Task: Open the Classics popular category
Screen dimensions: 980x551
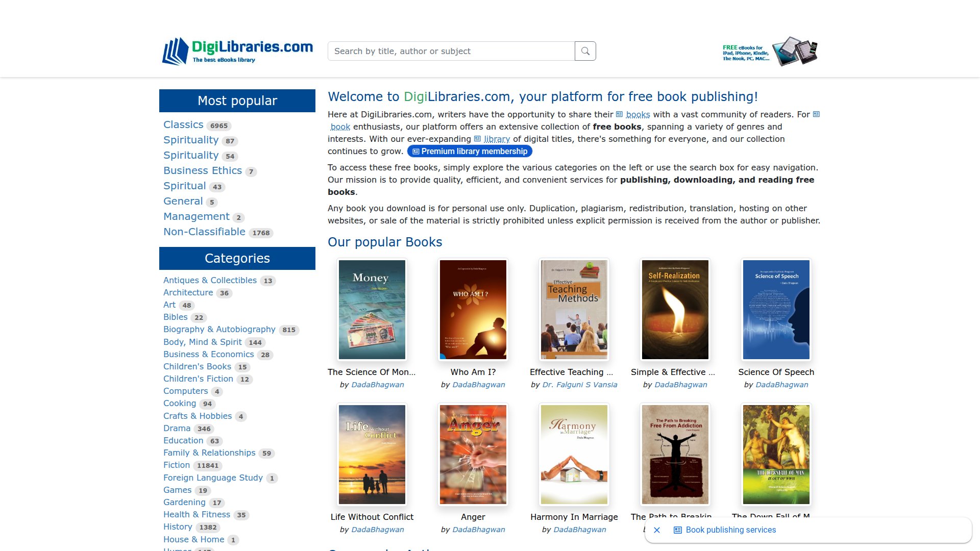Action: 183,124
